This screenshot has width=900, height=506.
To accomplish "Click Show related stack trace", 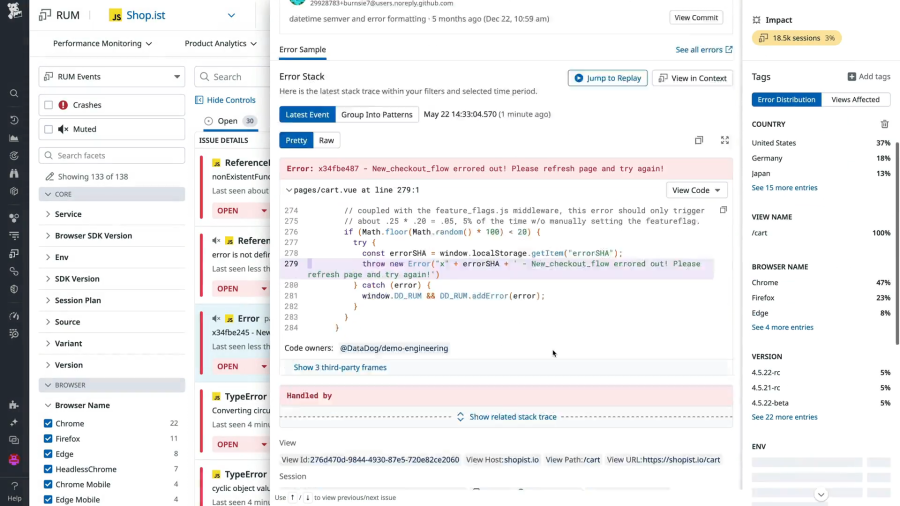I will (513, 417).
